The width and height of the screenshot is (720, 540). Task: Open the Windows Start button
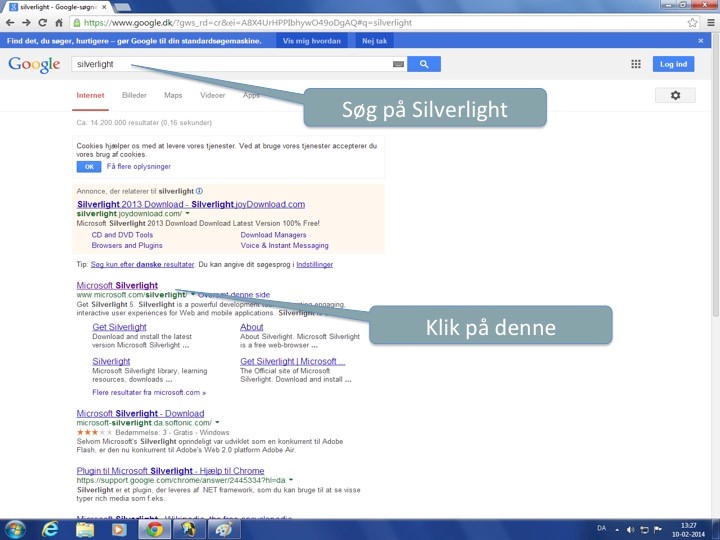tap(15, 529)
